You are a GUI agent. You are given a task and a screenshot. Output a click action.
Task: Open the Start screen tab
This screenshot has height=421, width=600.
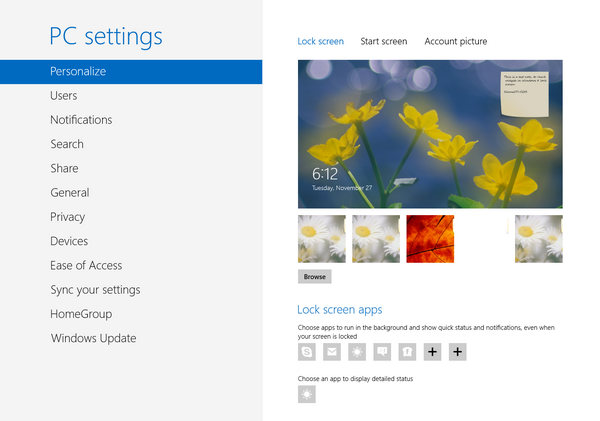point(384,41)
